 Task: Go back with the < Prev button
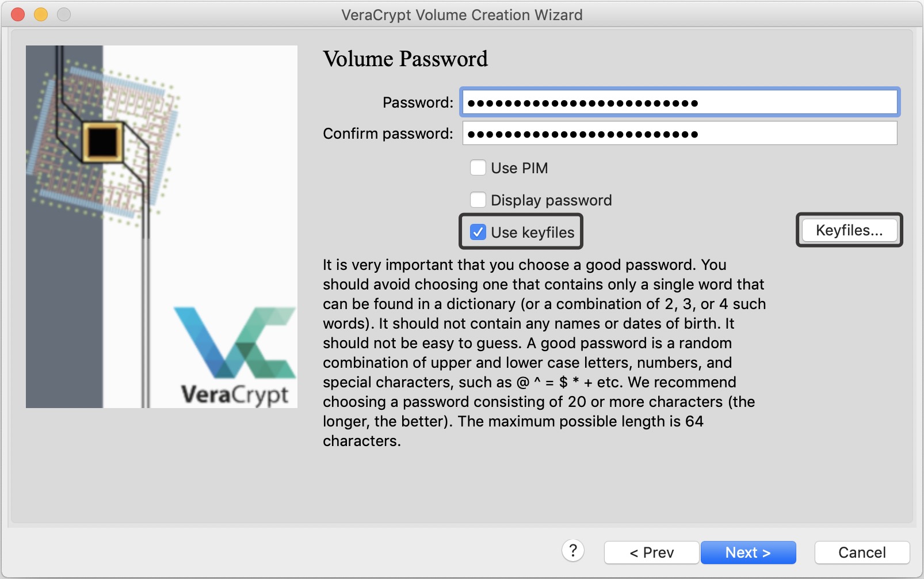point(651,553)
